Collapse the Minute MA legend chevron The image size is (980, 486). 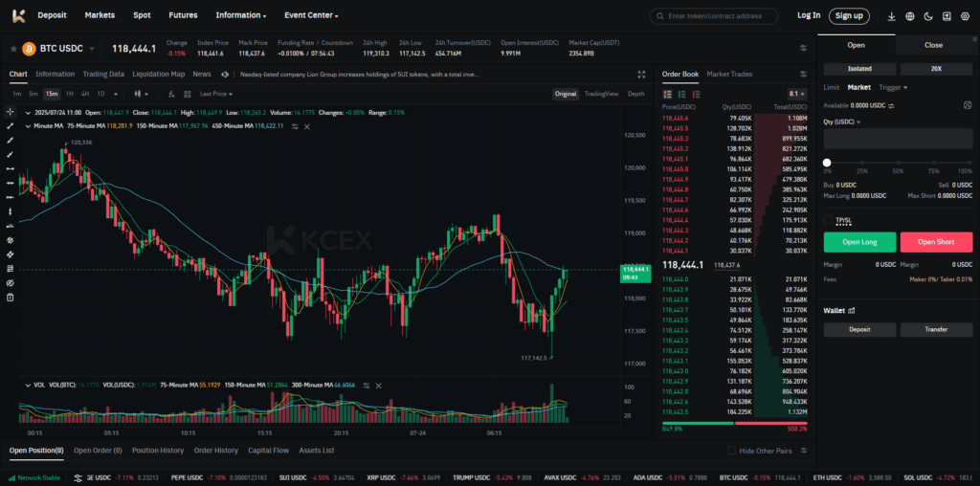[28, 126]
